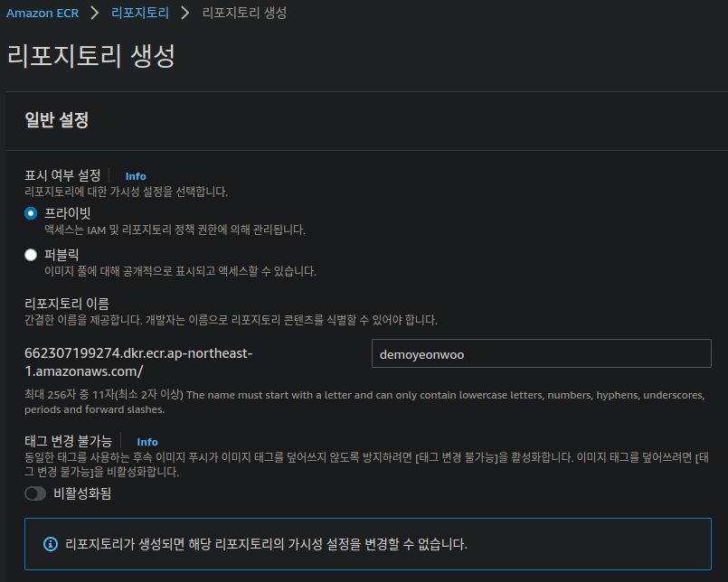Click the 리포지토리 이름 label
The height and width of the screenshot is (582, 728).
tap(67, 304)
